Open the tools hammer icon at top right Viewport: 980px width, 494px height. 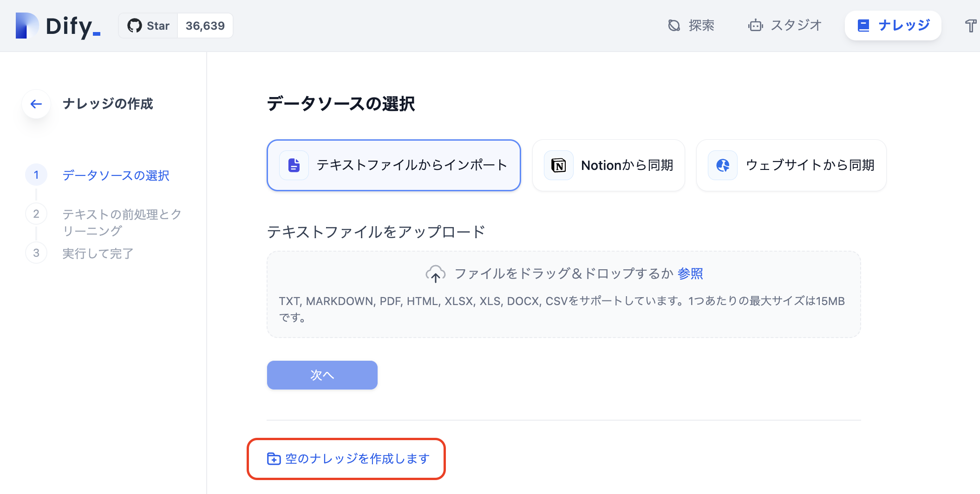[x=971, y=25]
